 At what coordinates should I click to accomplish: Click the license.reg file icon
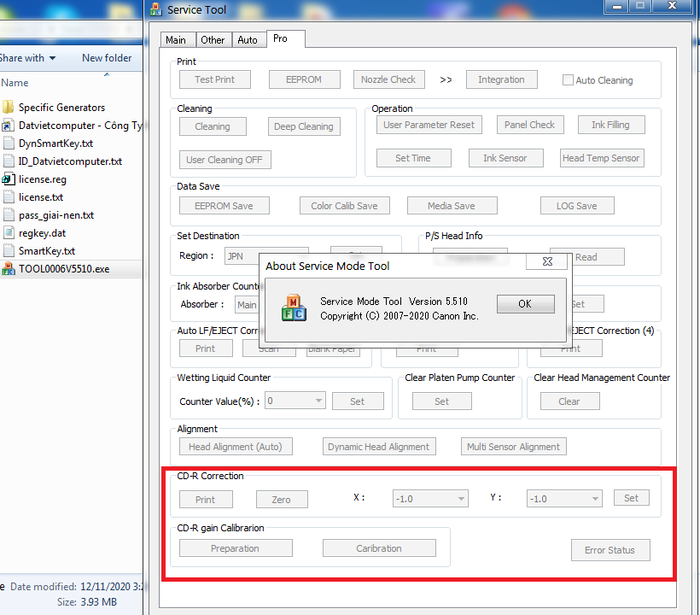(x=9, y=179)
